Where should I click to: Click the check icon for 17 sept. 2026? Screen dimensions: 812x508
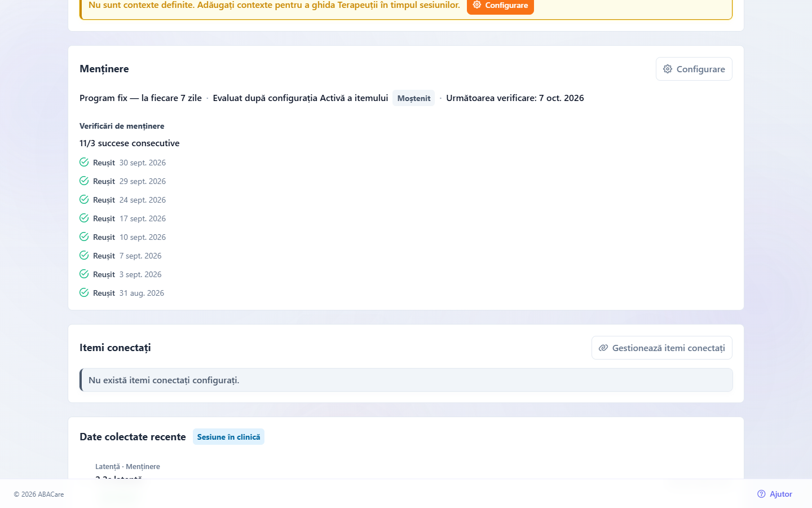84,218
